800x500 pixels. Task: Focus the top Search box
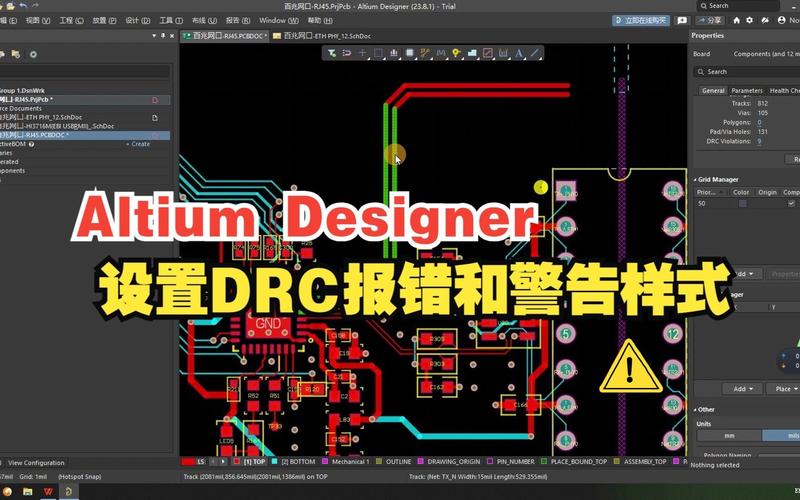[x=738, y=6]
